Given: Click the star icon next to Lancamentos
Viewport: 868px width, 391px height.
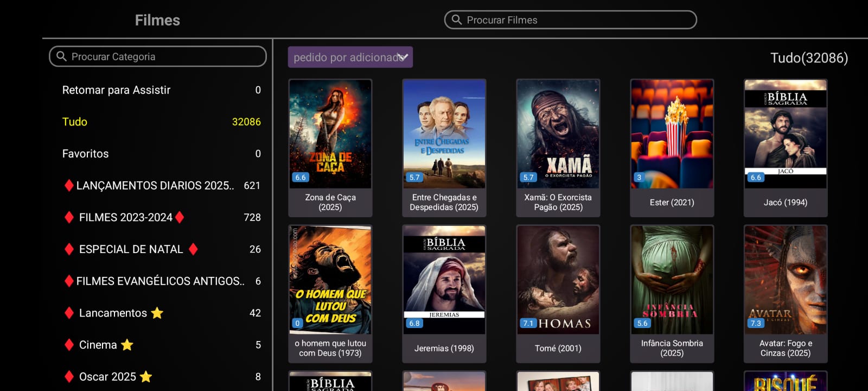Looking at the screenshot, I should tap(157, 313).
